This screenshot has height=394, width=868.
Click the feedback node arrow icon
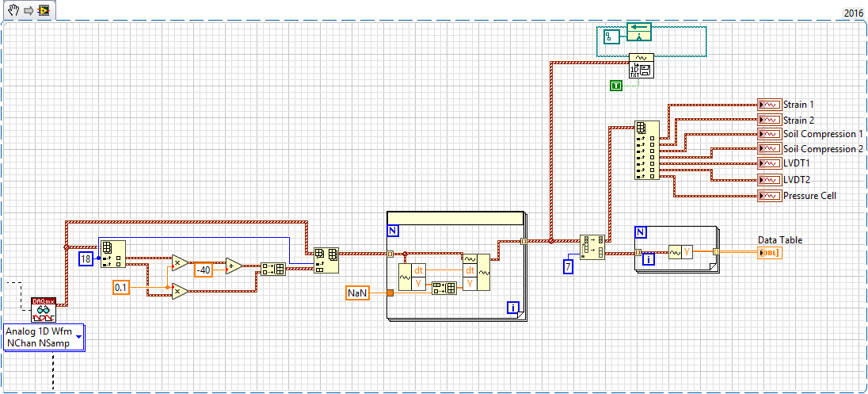pyautogui.click(x=639, y=32)
